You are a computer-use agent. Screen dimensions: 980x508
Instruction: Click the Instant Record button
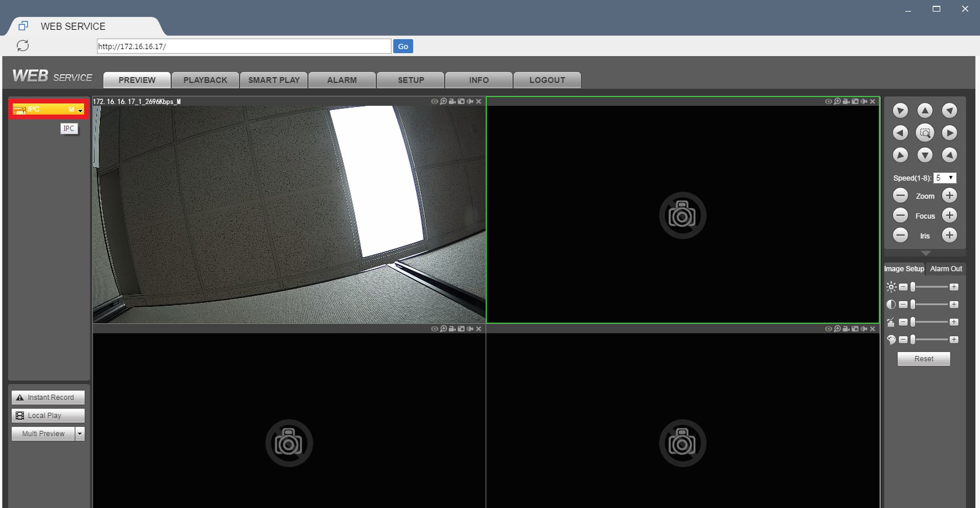[48, 397]
